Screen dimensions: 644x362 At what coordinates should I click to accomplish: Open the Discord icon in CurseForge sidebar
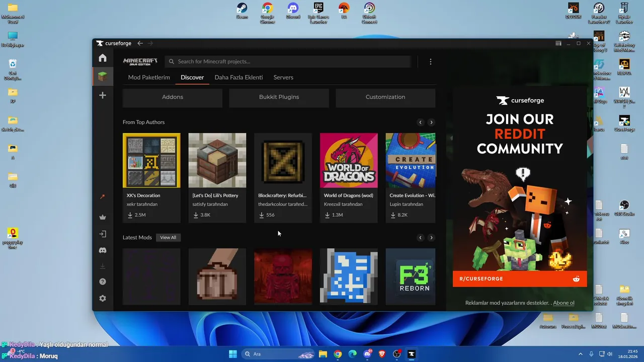(x=103, y=250)
